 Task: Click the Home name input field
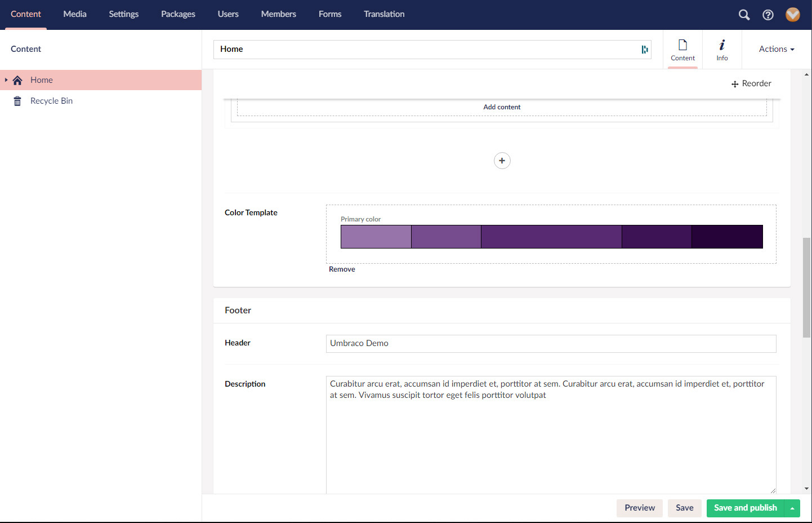(432, 50)
